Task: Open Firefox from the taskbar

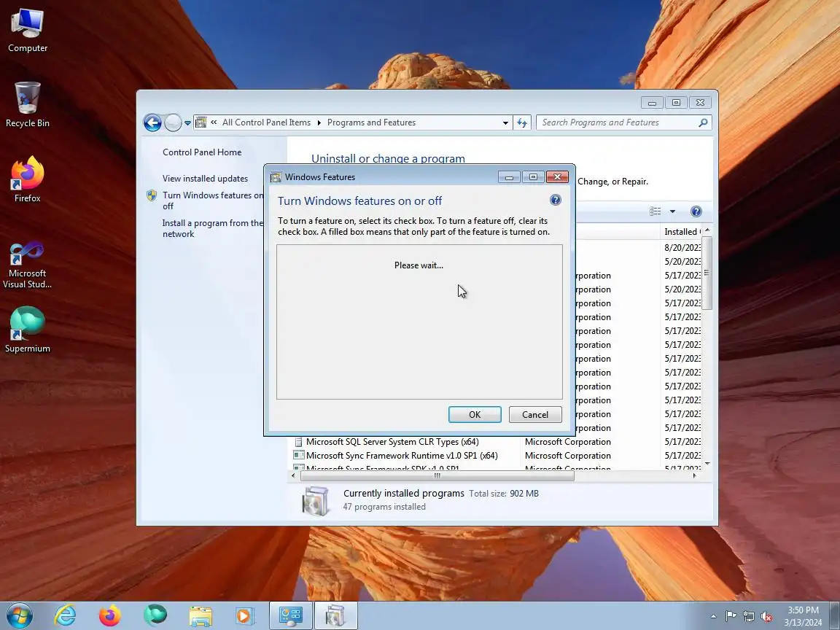Action: pyautogui.click(x=110, y=615)
